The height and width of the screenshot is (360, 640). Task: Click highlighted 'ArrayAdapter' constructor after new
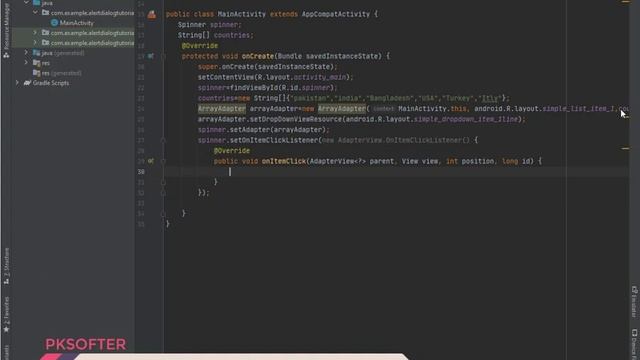[x=342, y=109]
